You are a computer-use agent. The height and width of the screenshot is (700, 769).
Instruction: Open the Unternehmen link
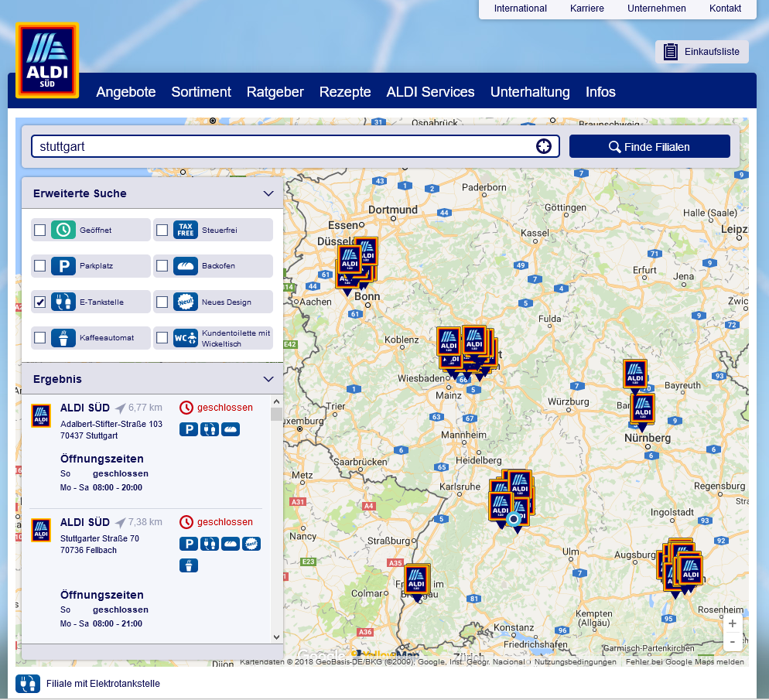point(656,9)
